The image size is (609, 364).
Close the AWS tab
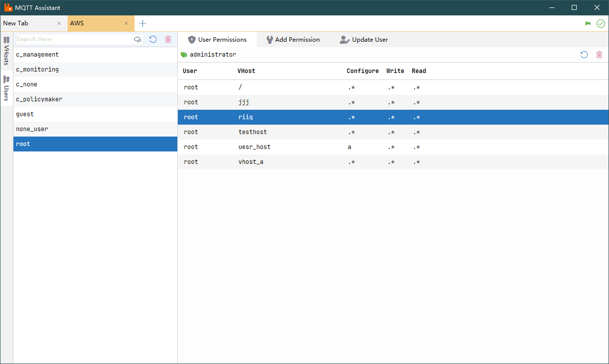point(126,23)
